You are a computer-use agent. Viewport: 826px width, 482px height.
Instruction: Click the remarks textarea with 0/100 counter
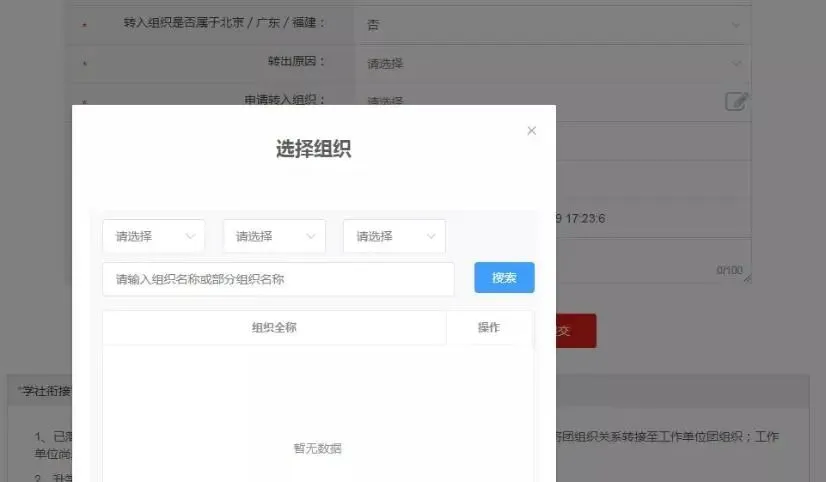point(650,256)
